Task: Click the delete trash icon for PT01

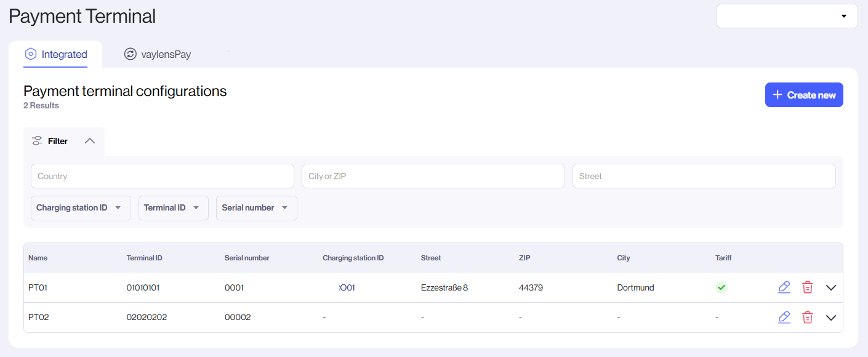Action: (807, 287)
